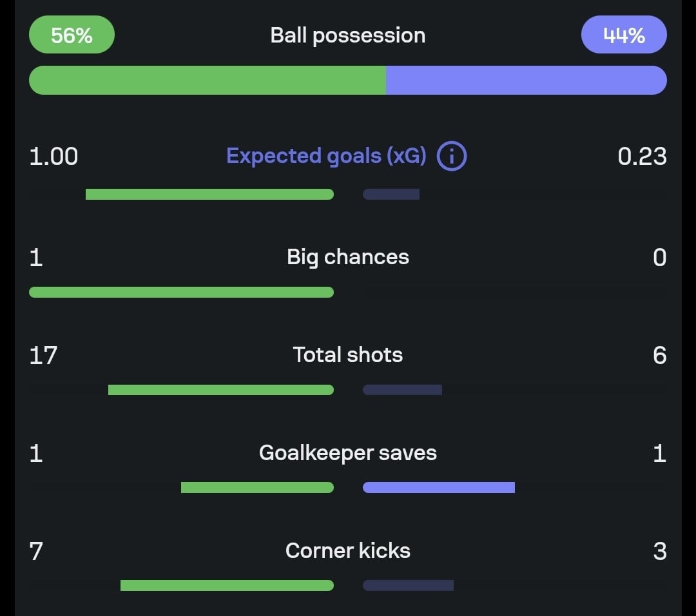Click the green expected goals bar

pos(209,194)
